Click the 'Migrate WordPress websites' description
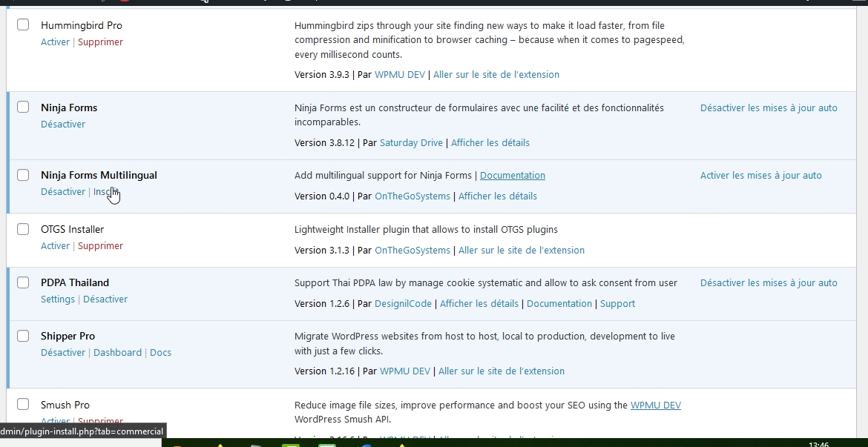The width and height of the screenshot is (868, 447). point(485,343)
